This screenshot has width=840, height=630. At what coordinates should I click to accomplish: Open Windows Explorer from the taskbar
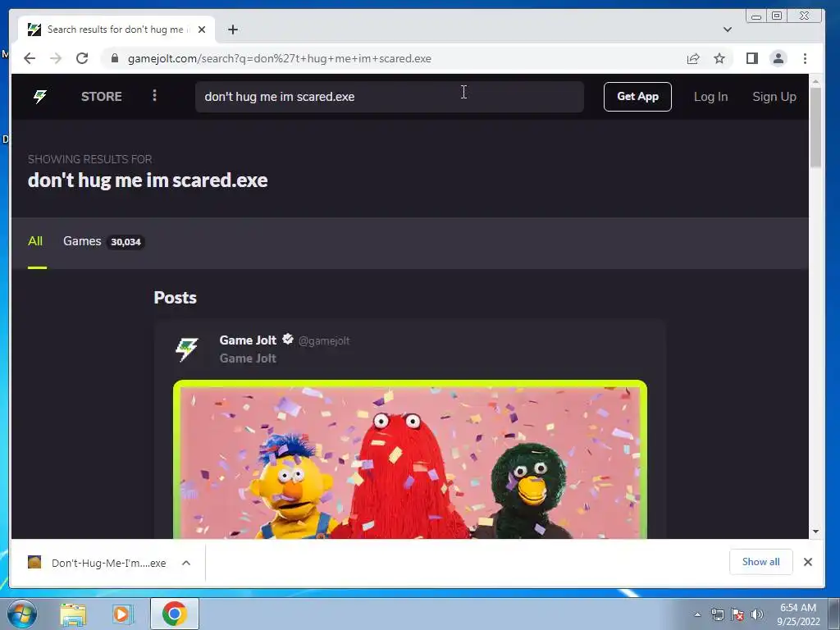[73, 614]
